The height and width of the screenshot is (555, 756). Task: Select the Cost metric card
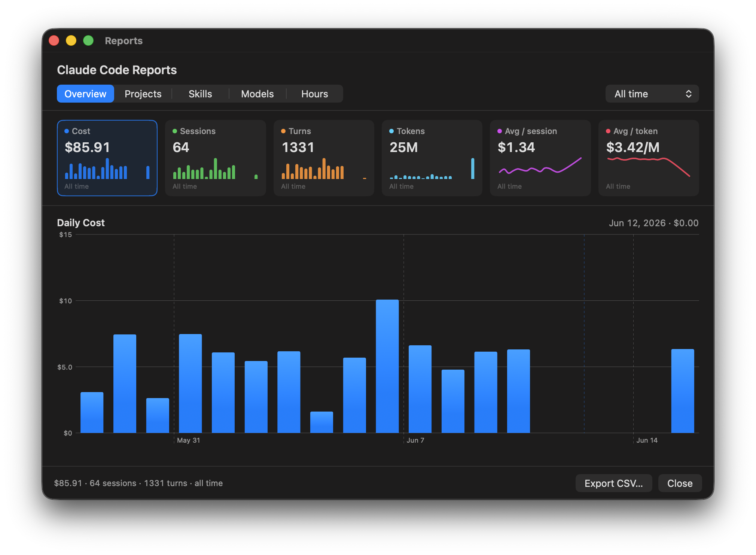click(x=107, y=158)
